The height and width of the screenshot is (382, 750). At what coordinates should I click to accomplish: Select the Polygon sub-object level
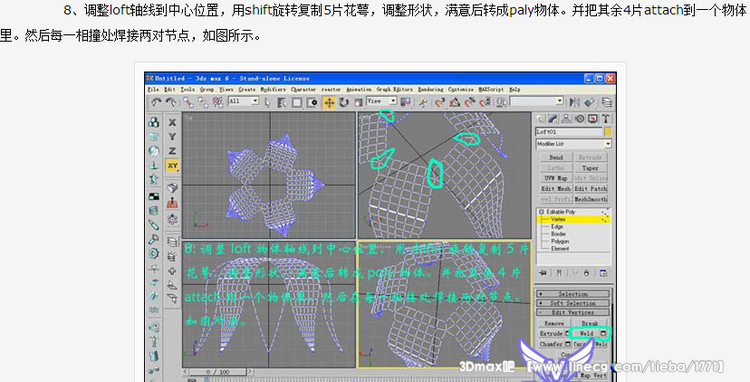[x=560, y=241]
